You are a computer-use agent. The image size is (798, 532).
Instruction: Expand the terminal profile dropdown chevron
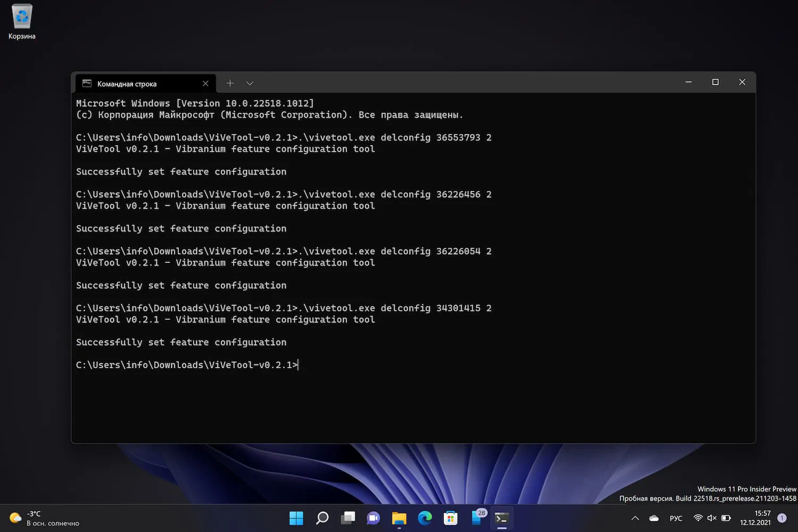pyautogui.click(x=250, y=83)
